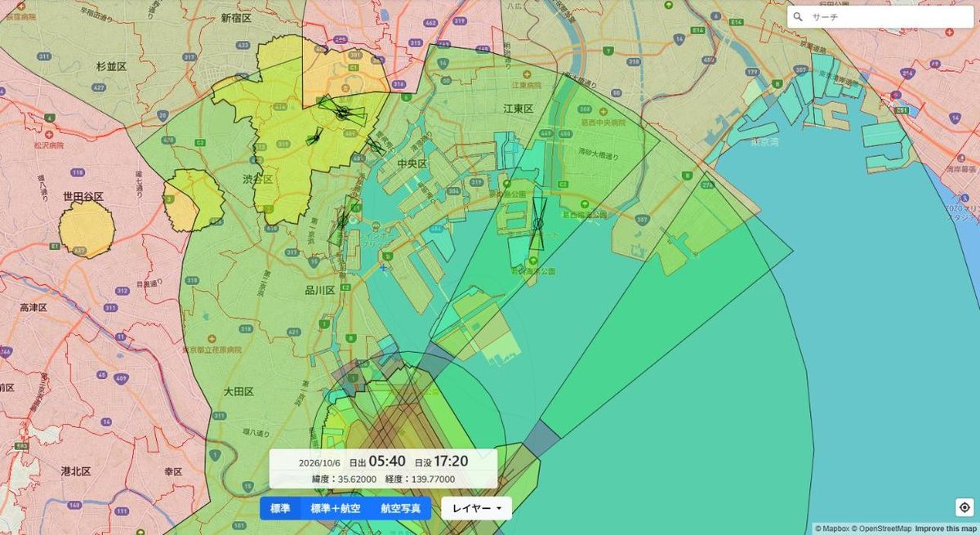Click sunrise time 05:40

[387, 461]
